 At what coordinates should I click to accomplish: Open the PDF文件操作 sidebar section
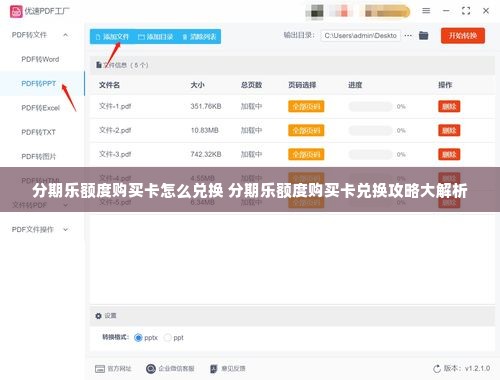32,229
